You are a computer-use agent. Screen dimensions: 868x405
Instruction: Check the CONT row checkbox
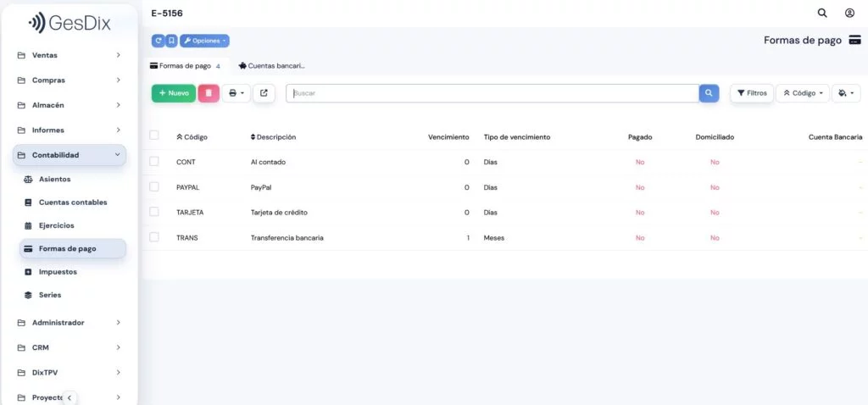point(154,161)
